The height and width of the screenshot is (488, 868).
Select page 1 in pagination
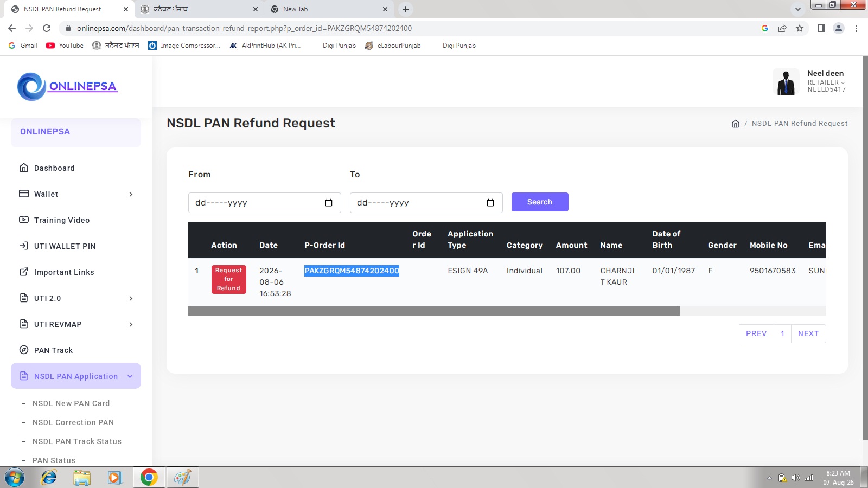coord(782,333)
